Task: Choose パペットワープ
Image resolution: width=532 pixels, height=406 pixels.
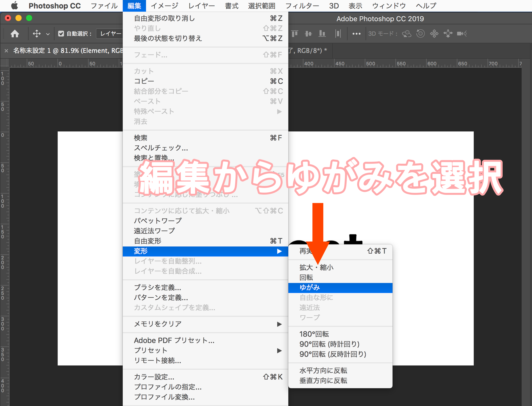Action: [205, 221]
